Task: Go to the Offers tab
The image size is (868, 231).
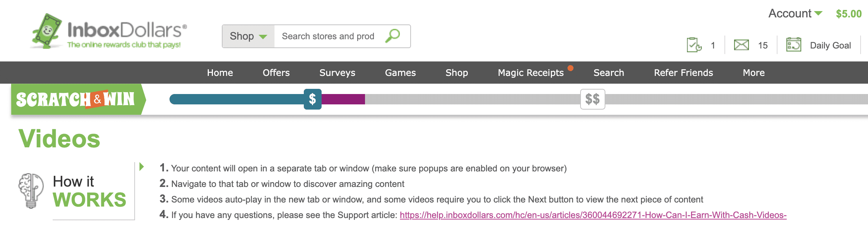Action: pyautogui.click(x=276, y=73)
